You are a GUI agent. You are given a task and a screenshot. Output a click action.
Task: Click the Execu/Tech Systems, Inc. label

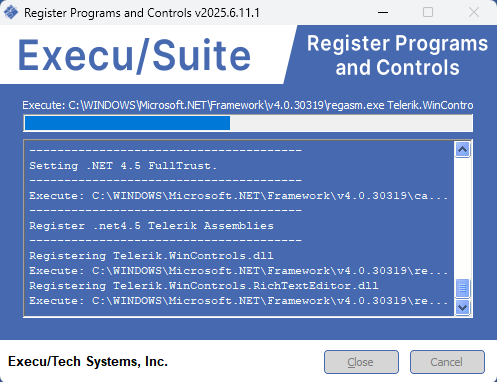click(88, 362)
